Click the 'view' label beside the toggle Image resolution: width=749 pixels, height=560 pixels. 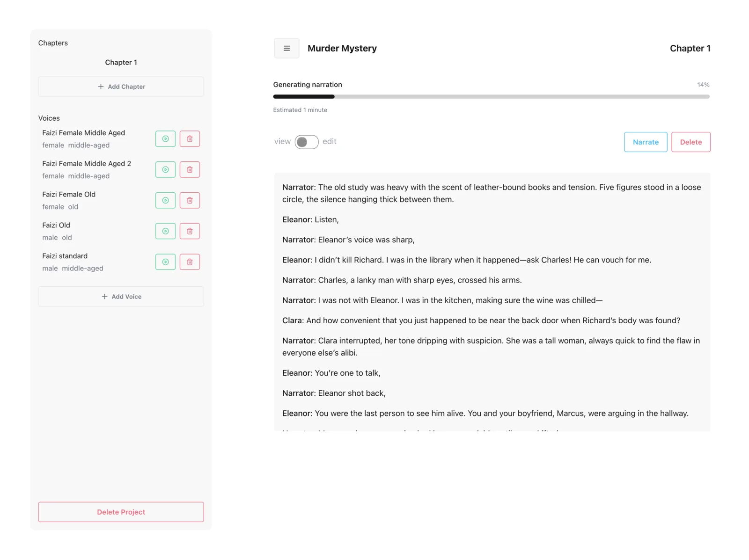(x=282, y=141)
